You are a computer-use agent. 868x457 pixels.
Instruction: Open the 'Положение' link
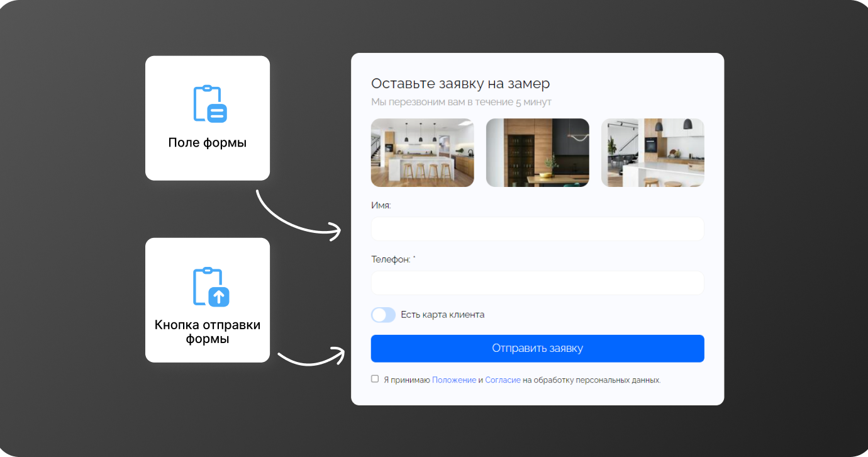tap(454, 380)
